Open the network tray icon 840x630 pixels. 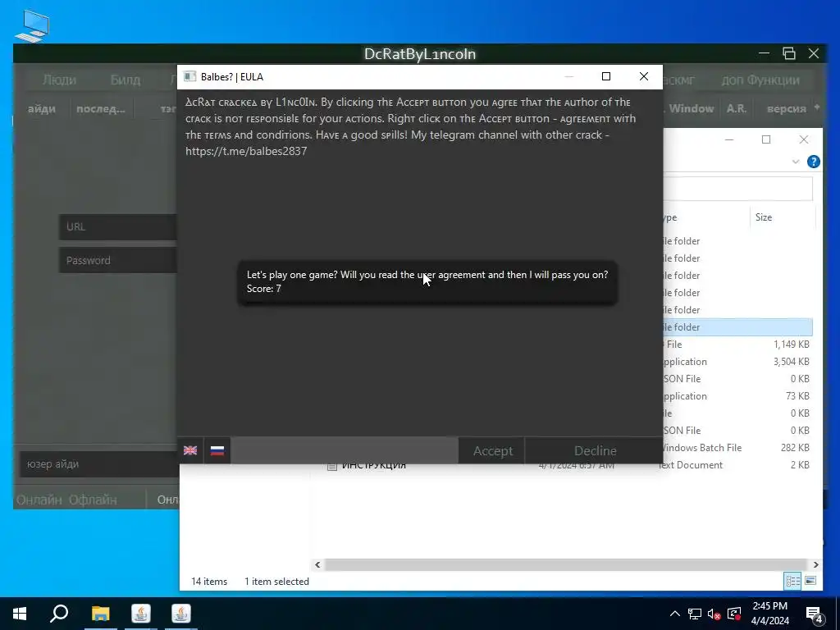(x=695, y=614)
